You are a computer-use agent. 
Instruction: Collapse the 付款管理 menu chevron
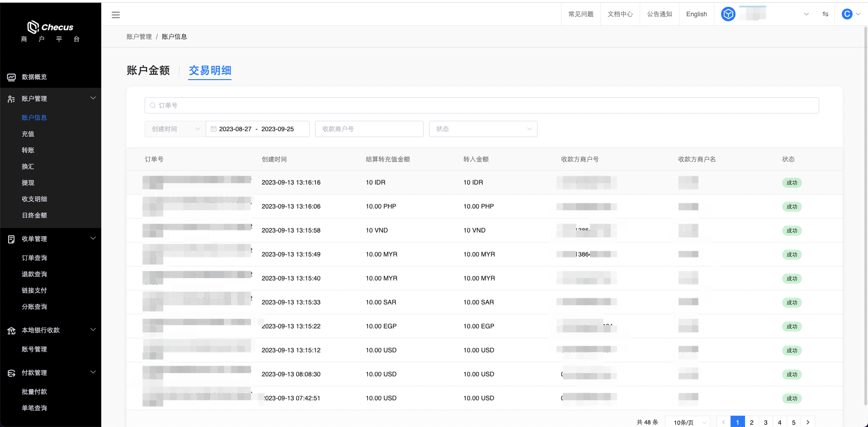tap(93, 372)
